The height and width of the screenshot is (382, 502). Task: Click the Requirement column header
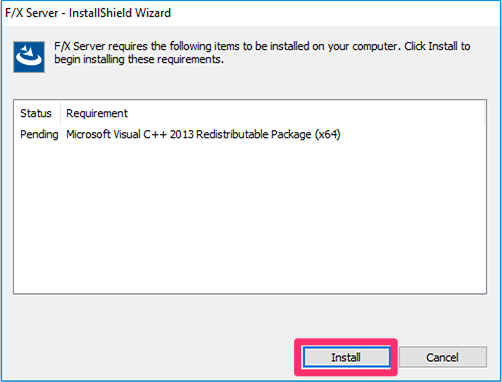coord(97,113)
